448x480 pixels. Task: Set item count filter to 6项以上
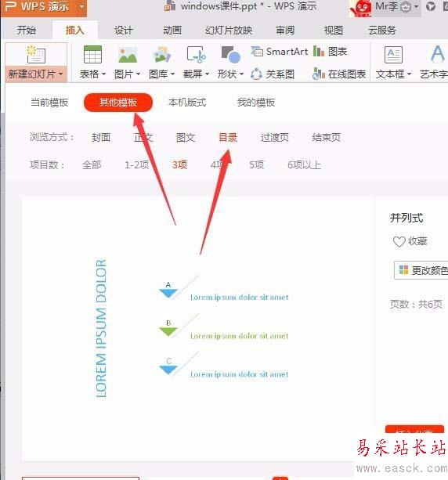click(x=304, y=165)
